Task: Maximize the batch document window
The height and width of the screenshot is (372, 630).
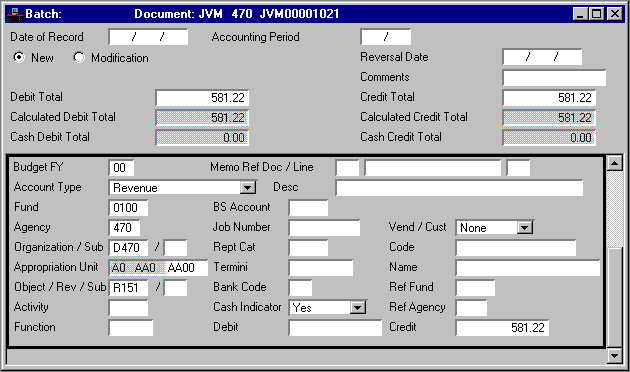Action: click(x=597, y=14)
